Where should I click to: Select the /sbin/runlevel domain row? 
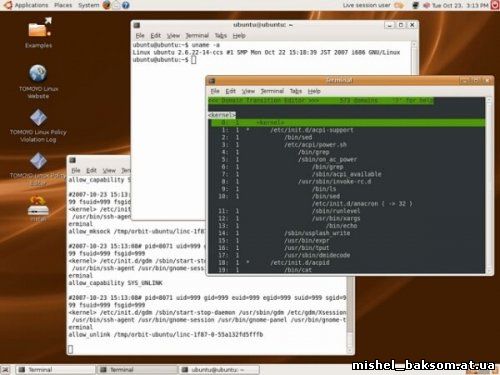click(346, 211)
